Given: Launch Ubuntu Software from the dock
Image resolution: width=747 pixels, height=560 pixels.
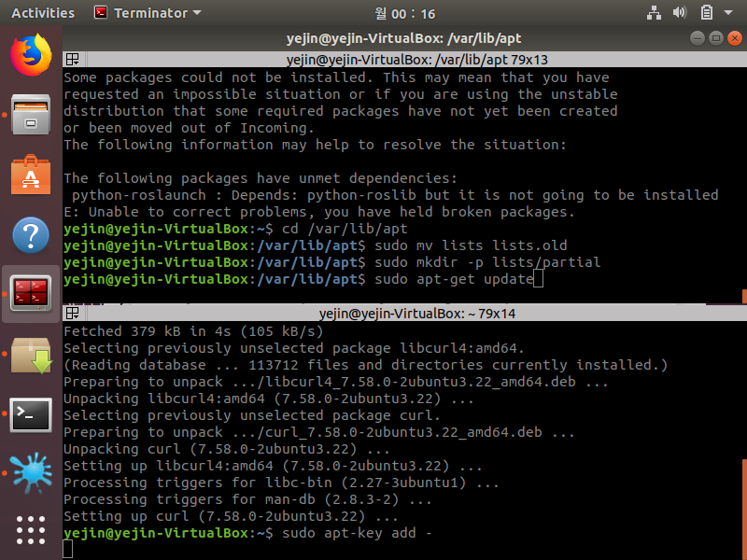Looking at the screenshot, I should [x=31, y=175].
